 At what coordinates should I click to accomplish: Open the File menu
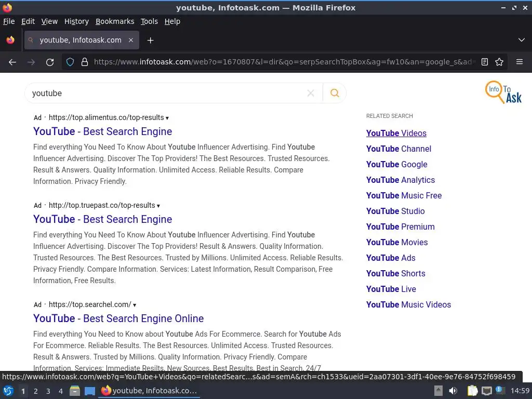(x=9, y=21)
